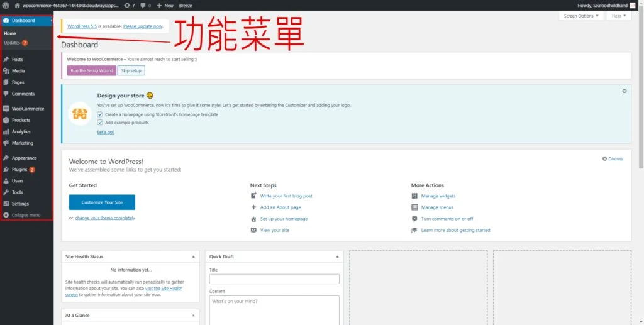Click the Please update now link
This screenshot has width=644, height=325.
coord(143,26)
